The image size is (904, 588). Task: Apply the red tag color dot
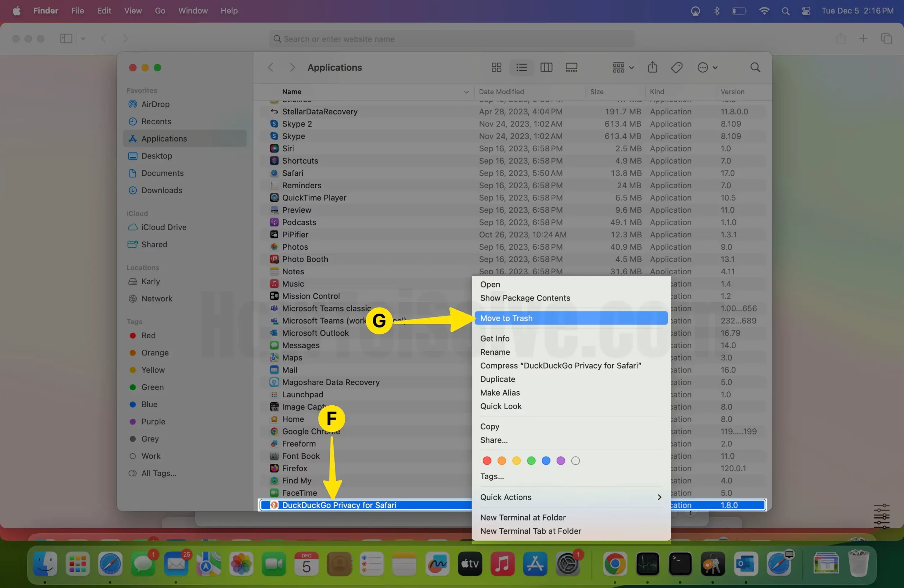[487, 461]
